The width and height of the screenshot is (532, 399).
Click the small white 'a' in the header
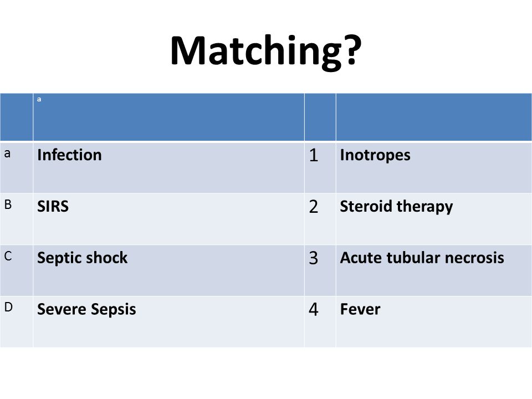point(39,99)
